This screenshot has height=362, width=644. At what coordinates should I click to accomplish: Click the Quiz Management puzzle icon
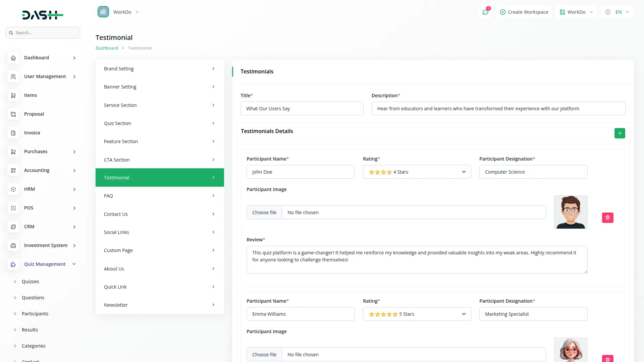coord(13,264)
